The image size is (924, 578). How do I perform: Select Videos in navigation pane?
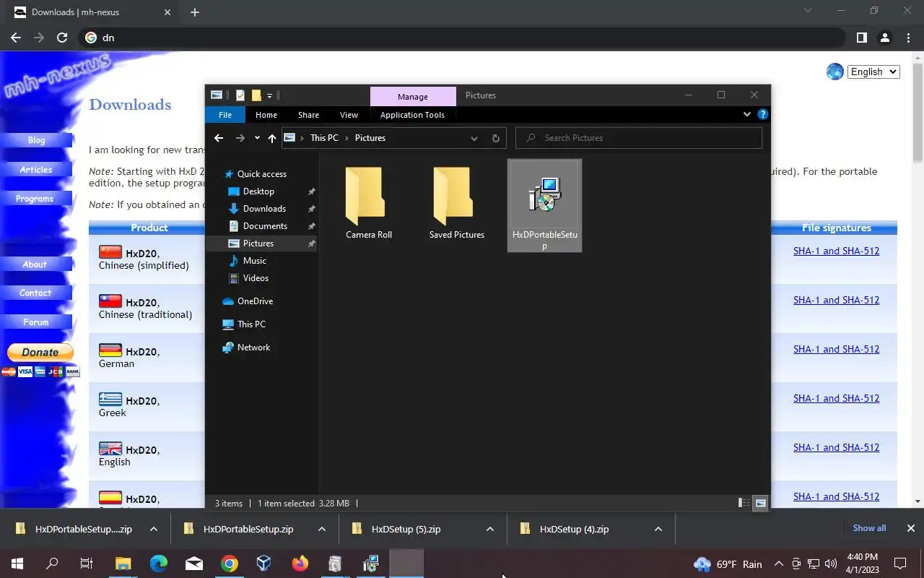(256, 278)
